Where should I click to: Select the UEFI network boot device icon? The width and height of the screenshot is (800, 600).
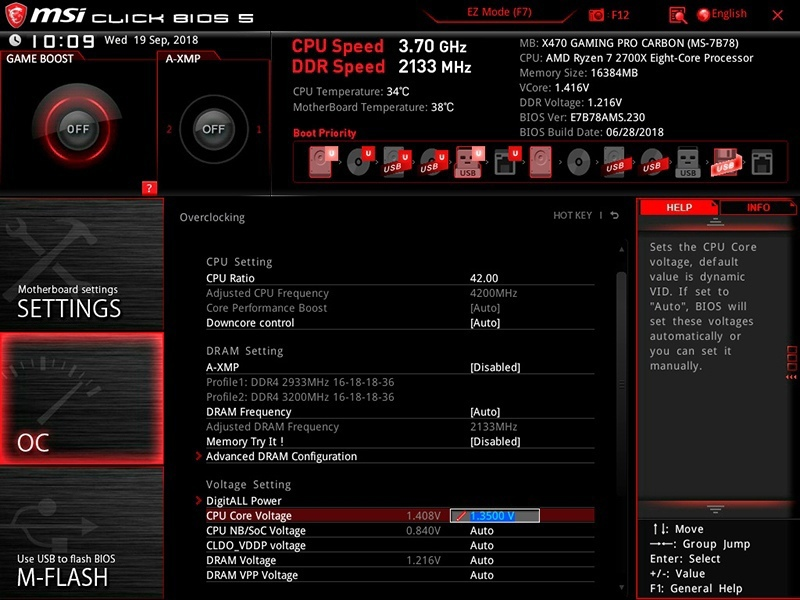[507, 162]
